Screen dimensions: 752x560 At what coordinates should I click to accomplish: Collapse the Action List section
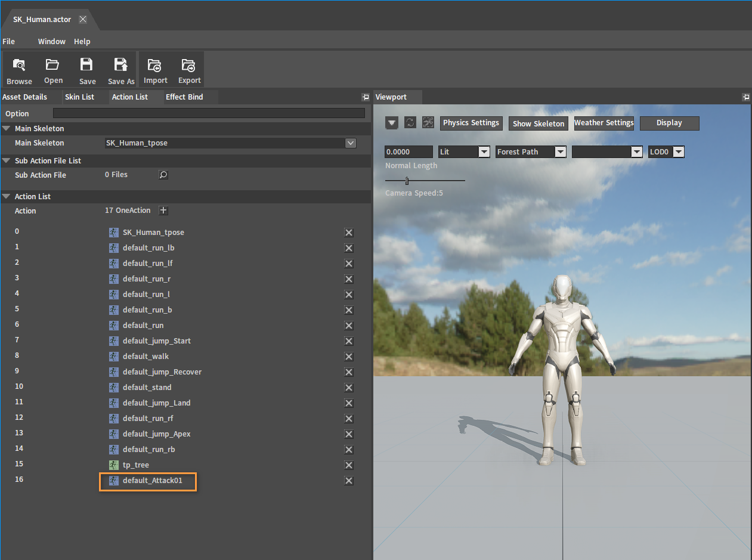pyautogui.click(x=7, y=196)
